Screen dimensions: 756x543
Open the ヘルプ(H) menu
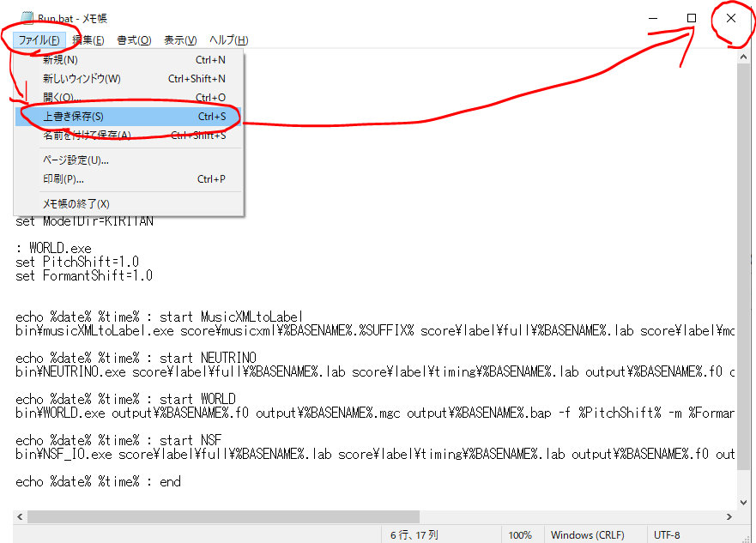228,40
